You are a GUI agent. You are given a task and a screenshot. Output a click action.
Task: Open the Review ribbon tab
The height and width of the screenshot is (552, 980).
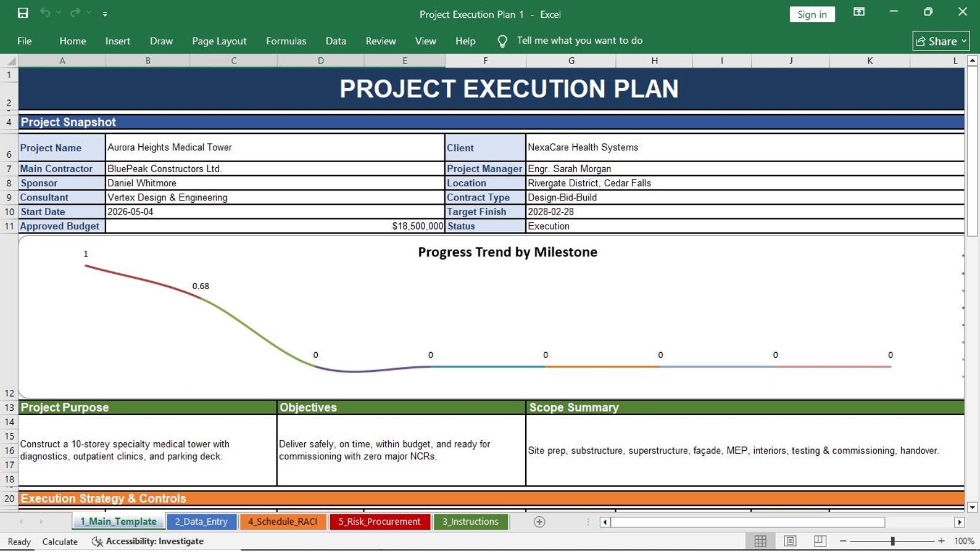[381, 41]
